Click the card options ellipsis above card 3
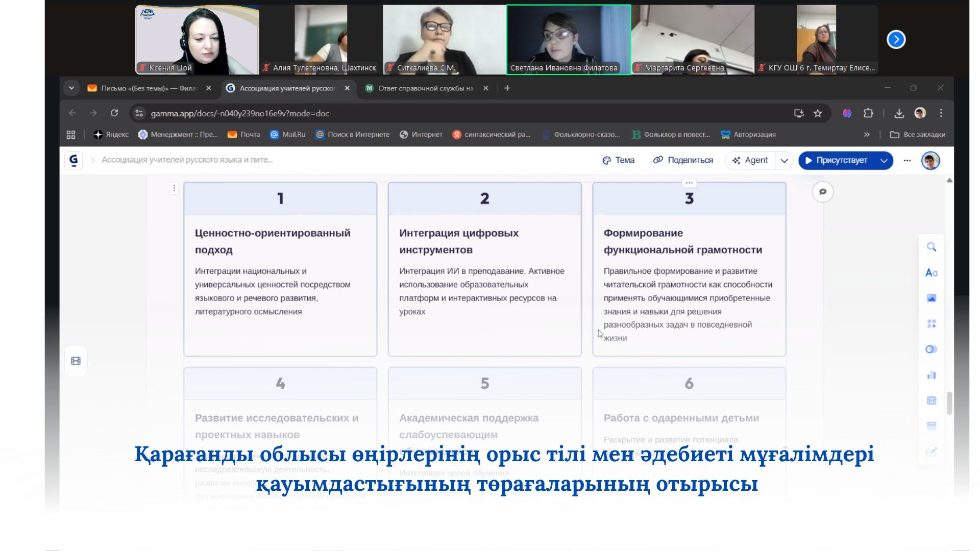This screenshot has width=980, height=551. [689, 182]
